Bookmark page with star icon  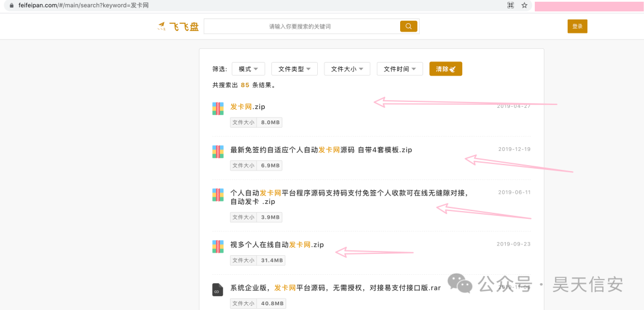(x=524, y=5)
